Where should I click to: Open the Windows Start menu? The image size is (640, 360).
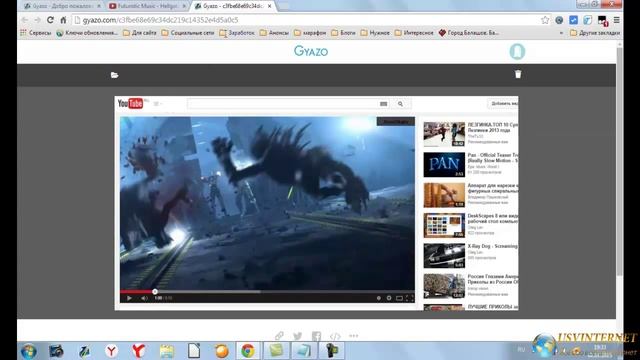[29, 351]
